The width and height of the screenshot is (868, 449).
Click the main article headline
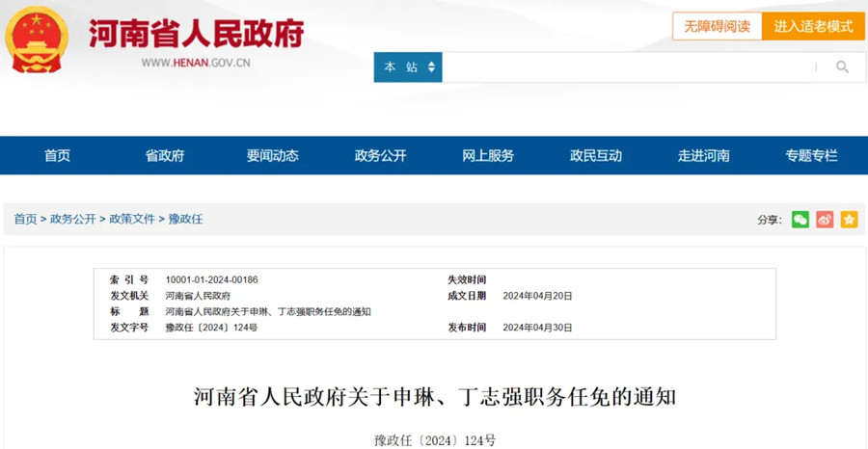(x=435, y=397)
